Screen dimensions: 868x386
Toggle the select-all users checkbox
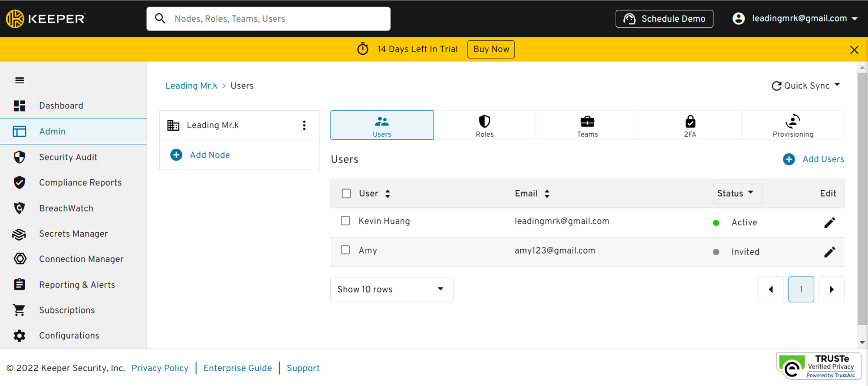click(346, 194)
